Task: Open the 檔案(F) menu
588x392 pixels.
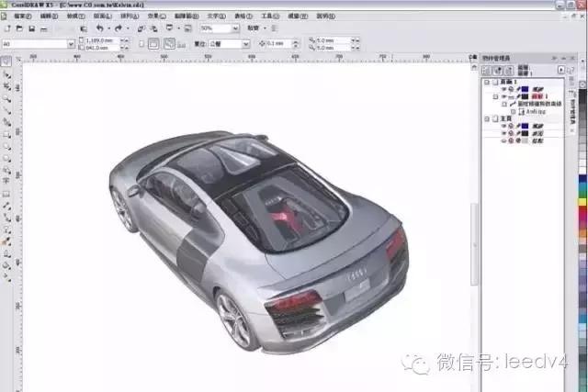Action: click(x=22, y=17)
